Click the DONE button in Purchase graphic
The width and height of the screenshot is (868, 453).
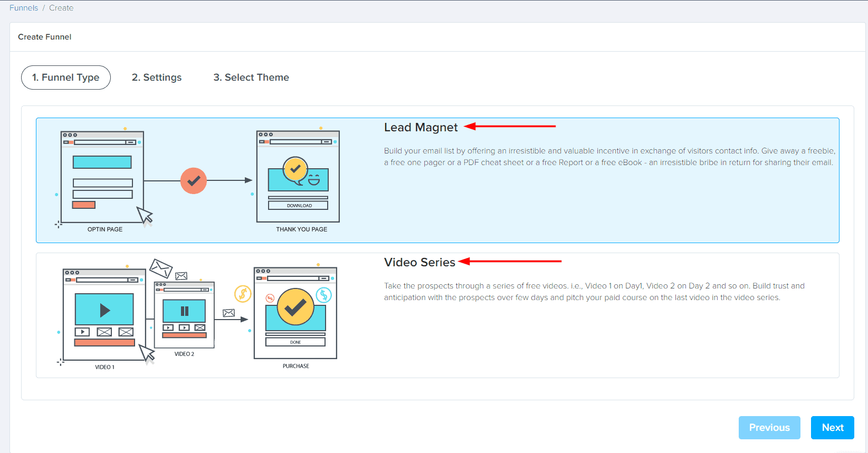(x=295, y=342)
